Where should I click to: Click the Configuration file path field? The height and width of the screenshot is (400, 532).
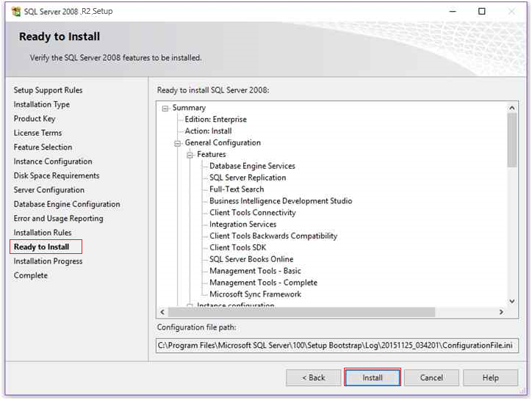pos(337,346)
